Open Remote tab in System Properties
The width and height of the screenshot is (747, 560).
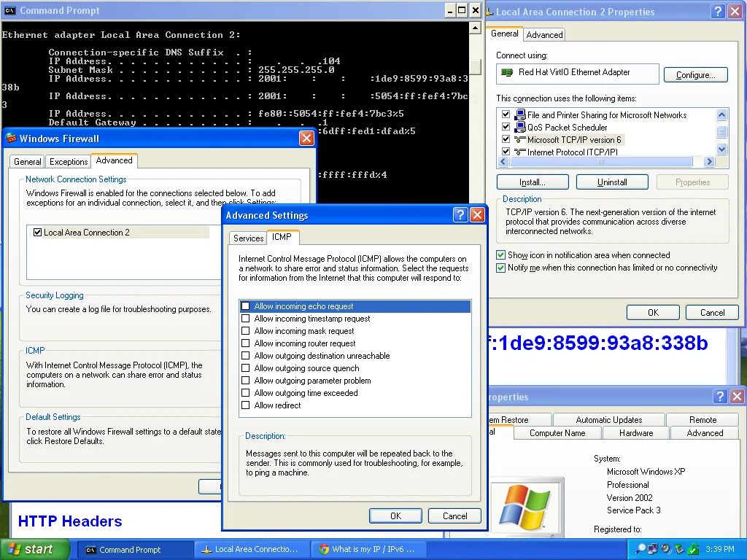(703, 420)
